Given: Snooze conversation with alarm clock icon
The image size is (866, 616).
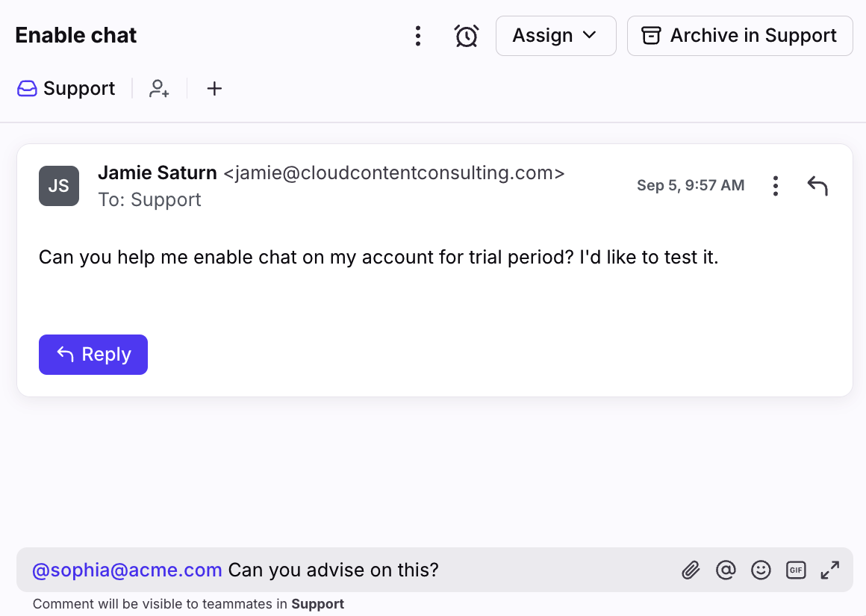Looking at the screenshot, I should [x=467, y=36].
